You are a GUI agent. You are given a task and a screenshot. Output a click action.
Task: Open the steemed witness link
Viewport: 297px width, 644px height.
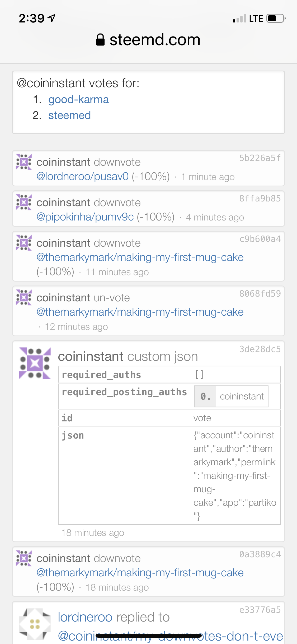pos(69,115)
